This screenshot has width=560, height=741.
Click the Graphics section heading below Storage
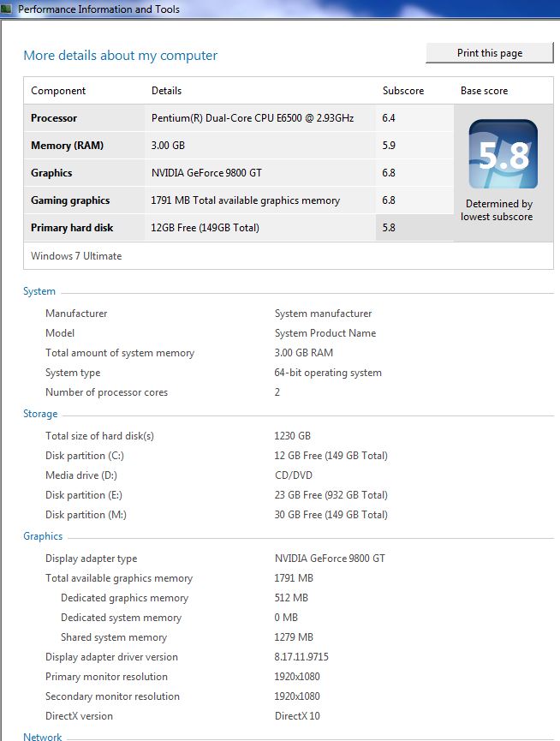click(x=43, y=536)
